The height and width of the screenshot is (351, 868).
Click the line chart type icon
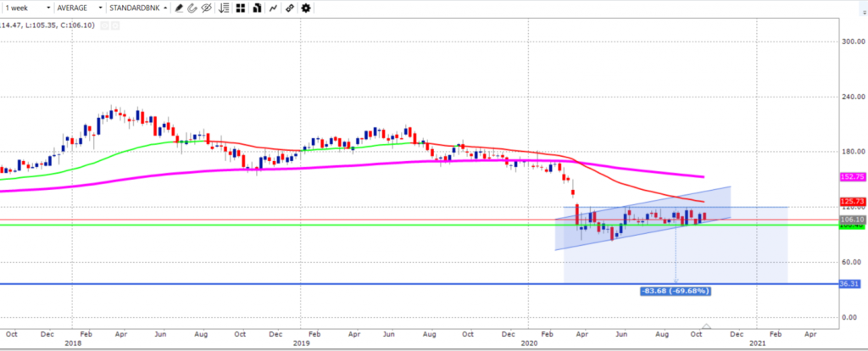coord(272,8)
